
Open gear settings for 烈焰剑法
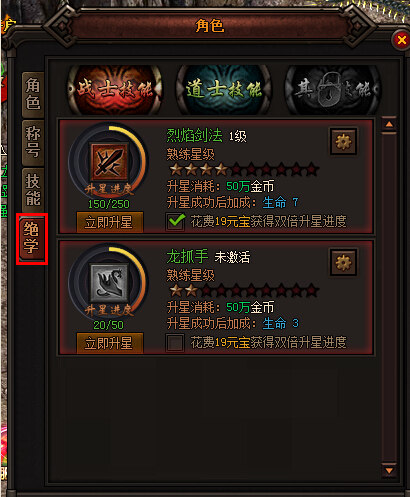point(343,141)
